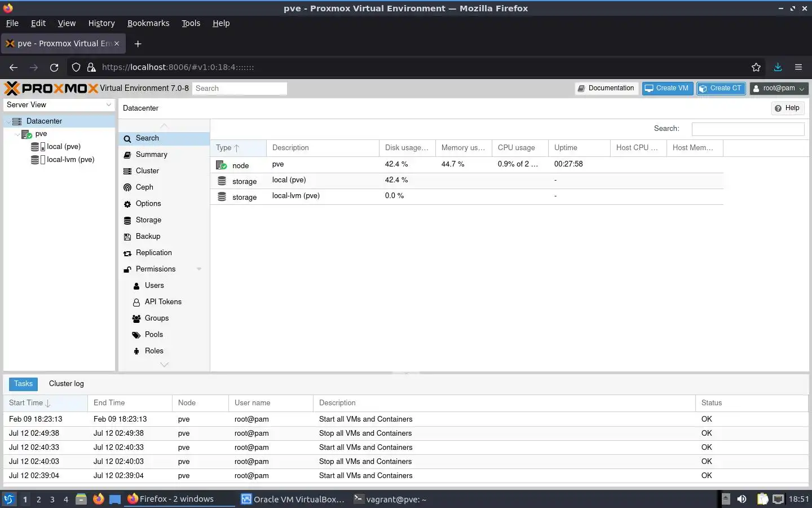Viewport: 812px width, 508px height.
Task: Close the pve Proxmox browser tab
Action: coord(117,43)
